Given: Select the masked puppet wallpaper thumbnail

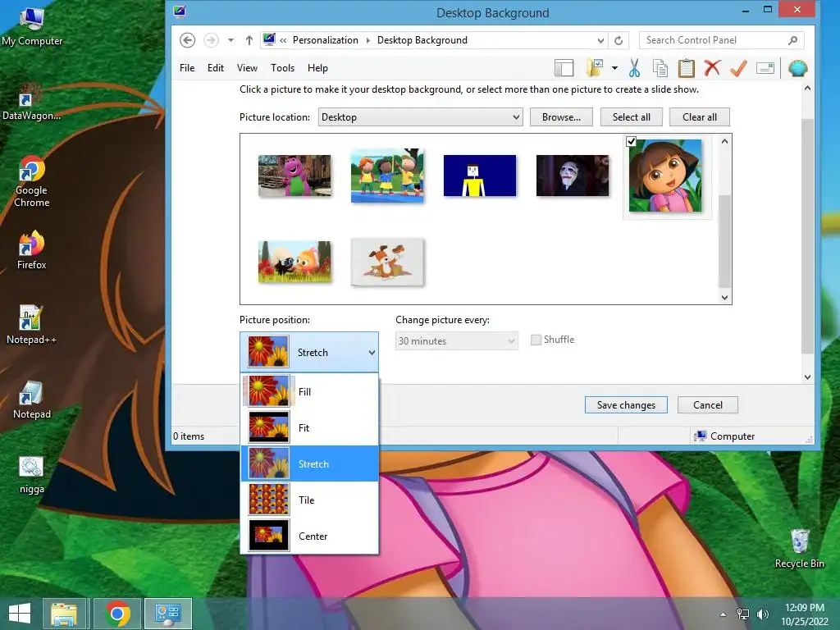Looking at the screenshot, I should [x=572, y=176].
